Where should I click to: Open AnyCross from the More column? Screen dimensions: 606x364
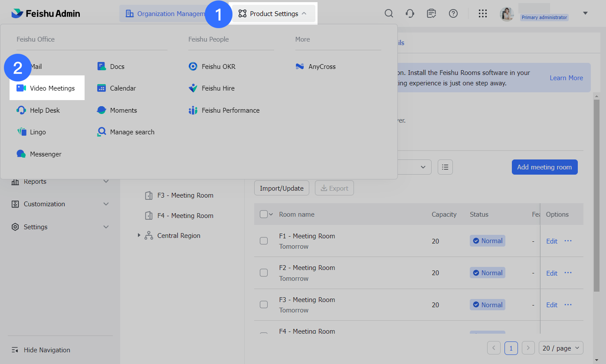tap(316, 67)
